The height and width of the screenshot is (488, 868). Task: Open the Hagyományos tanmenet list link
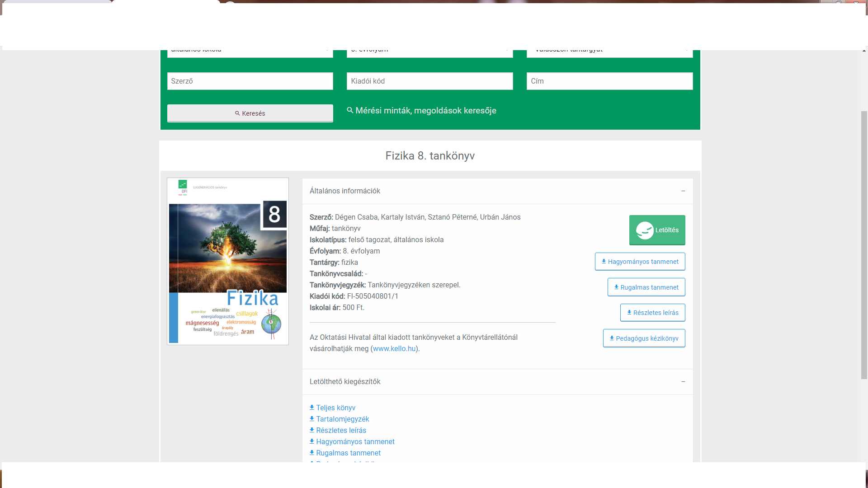(355, 441)
